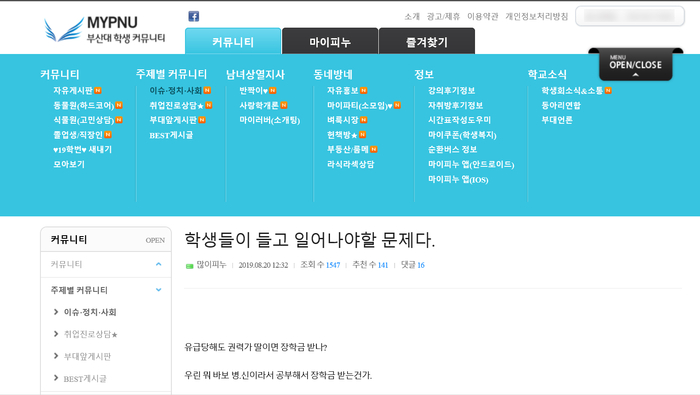Switch to the 마이피누 tab
The image size is (700, 395).
(x=330, y=42)
